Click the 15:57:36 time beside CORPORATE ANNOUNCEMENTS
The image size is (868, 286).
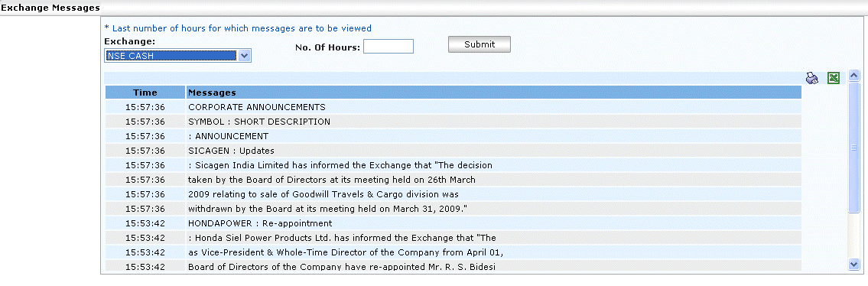point(145,107)
